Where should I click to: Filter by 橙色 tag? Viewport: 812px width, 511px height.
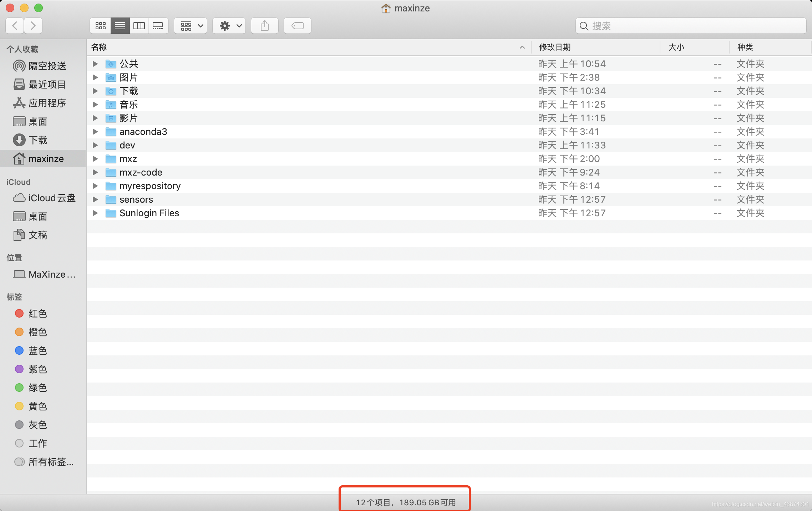(43, 332)
